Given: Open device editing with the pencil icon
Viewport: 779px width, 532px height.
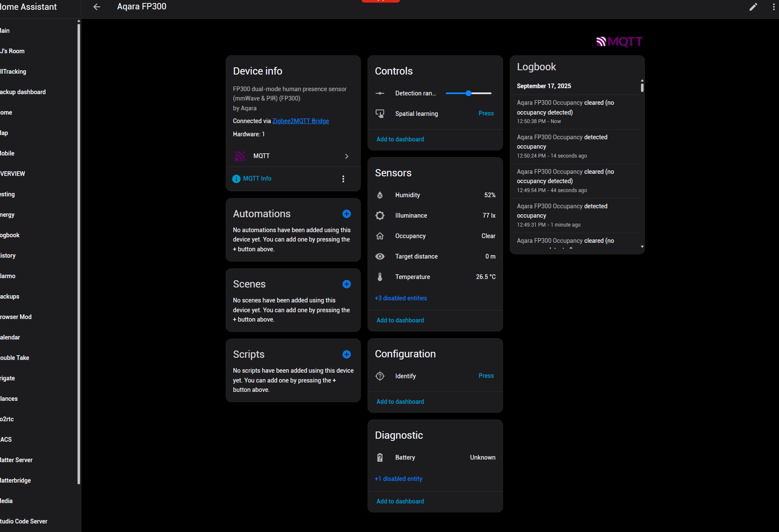Looking at the screenshot, I should [x=753, y=7].
